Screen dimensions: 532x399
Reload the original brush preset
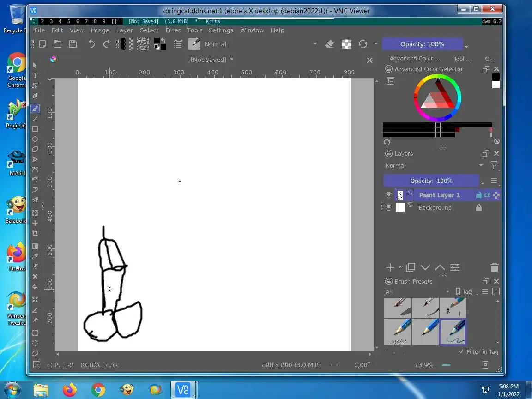point(363,44)
